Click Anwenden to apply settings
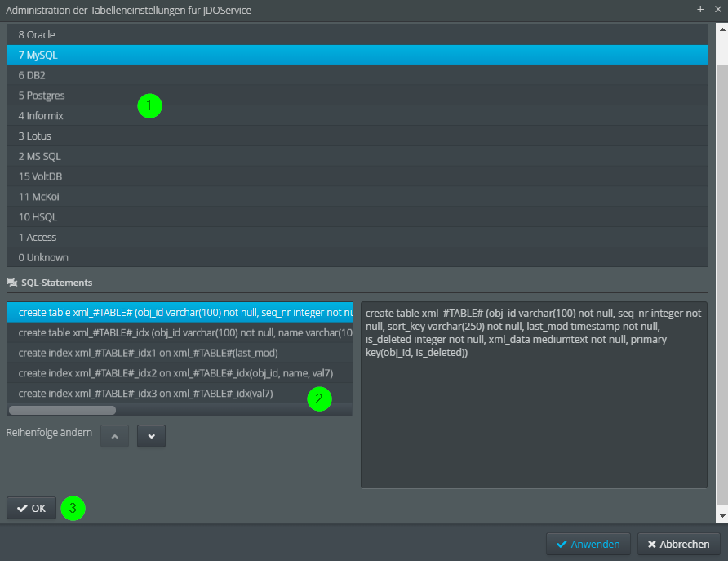Screen dimensions: 728x561 point(588,544)
